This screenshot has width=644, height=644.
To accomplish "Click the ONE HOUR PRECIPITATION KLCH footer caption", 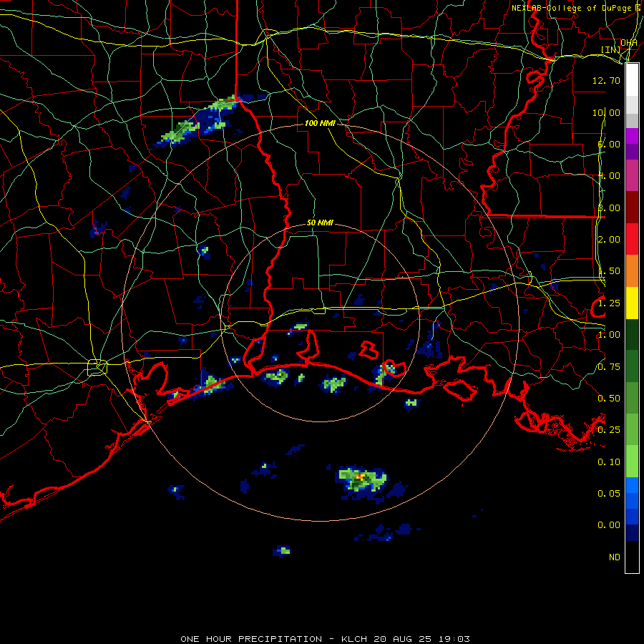I will click(325, 639).
